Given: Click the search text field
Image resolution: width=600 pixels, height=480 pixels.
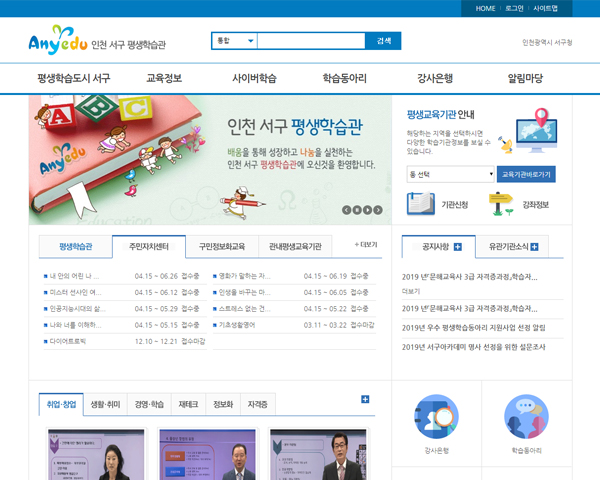Looking at the screenshot, I should coord(311,41).
